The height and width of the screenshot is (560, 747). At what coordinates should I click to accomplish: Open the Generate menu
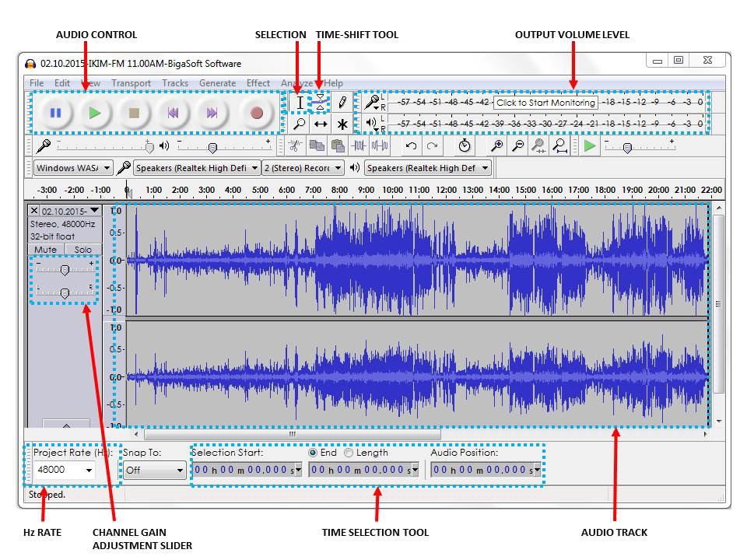[x=217, y=83]
